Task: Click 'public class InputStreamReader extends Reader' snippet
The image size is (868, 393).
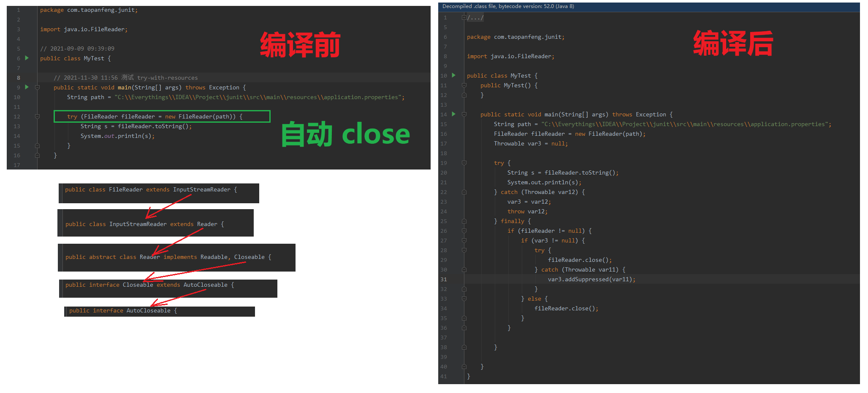Action: pyautogui.click(x=144, y=224)
